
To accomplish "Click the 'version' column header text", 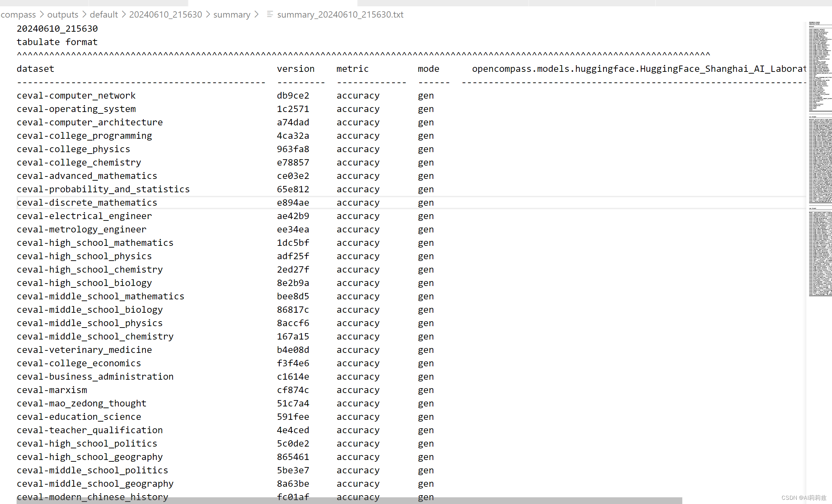I will pyautogui.click(x=296, y=69).
